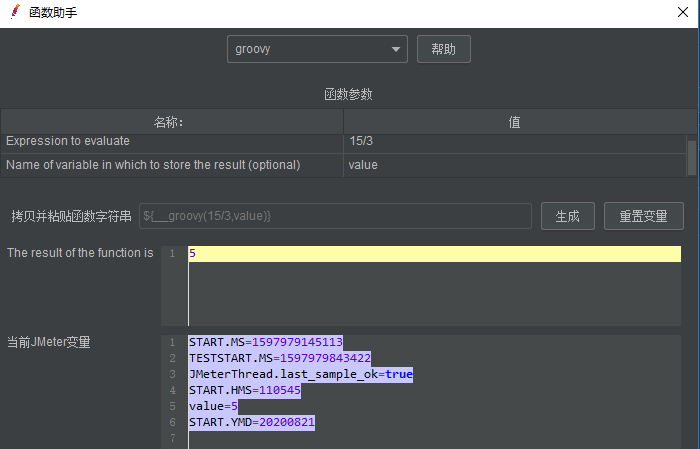Click the START.YMD=20200821 variable line
Viewport: 700px width, 449px height.
coord(252,422)
